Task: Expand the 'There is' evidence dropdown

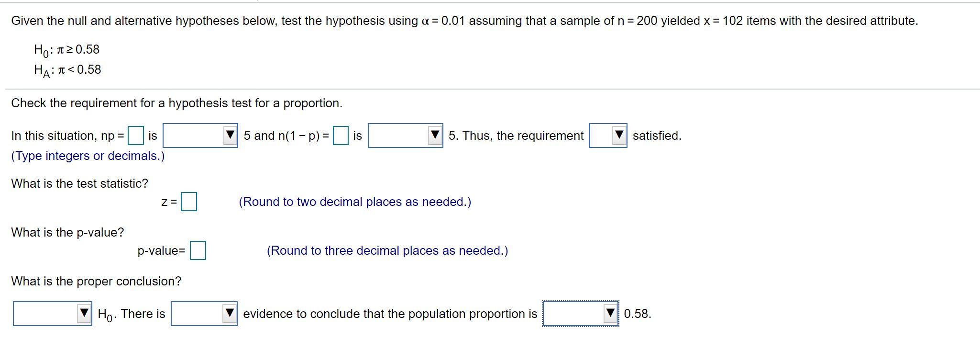Action: (x=204, y=314)
